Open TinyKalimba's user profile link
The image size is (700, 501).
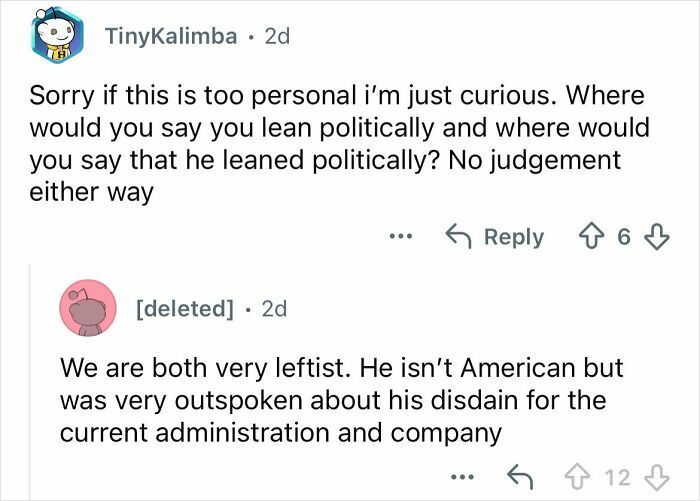(x=171, y=37)
